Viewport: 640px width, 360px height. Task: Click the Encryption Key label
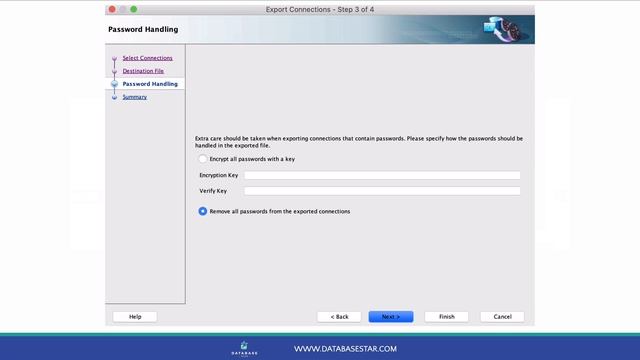pyautogui.click(x=219, y=175)
